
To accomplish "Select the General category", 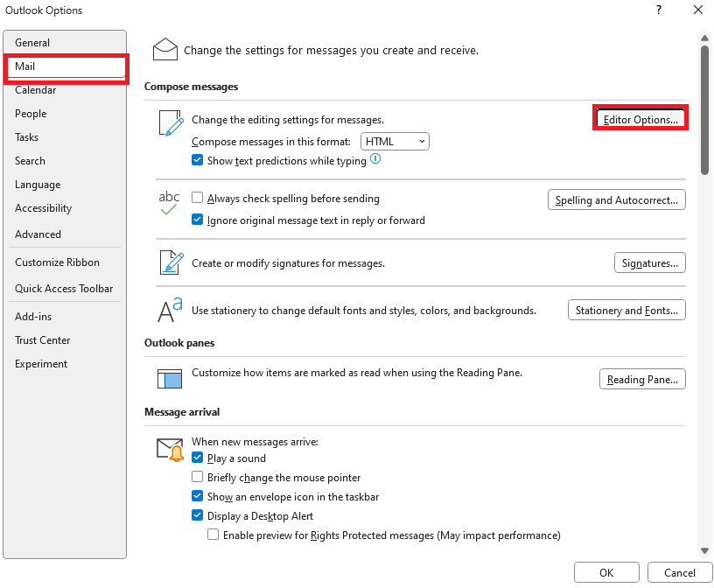I will coord(65,43).
